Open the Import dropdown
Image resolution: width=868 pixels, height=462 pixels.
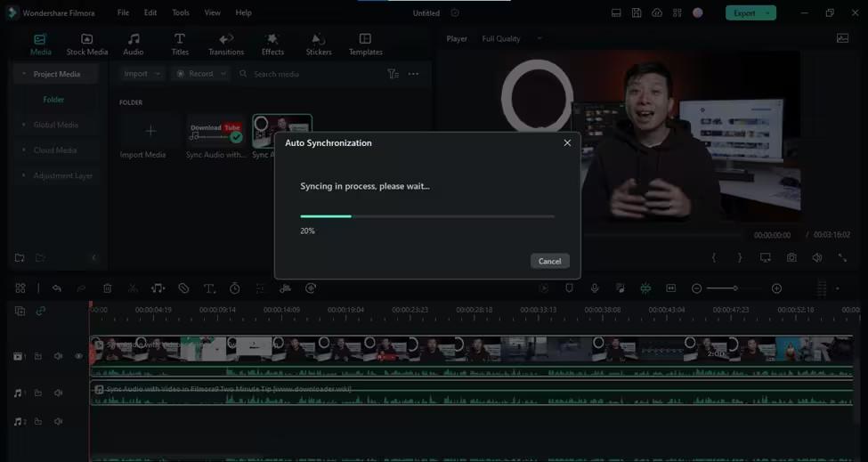pyautogui.click(x=142, y=74)
